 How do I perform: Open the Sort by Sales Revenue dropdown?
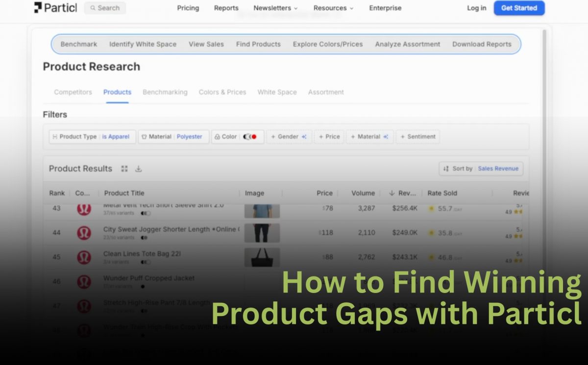tap(481, 169)
